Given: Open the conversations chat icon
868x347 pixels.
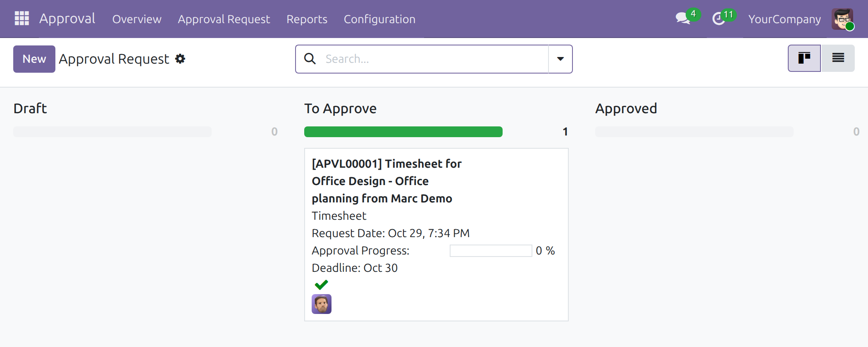Looking at the screenshot, I should [683, 19].
